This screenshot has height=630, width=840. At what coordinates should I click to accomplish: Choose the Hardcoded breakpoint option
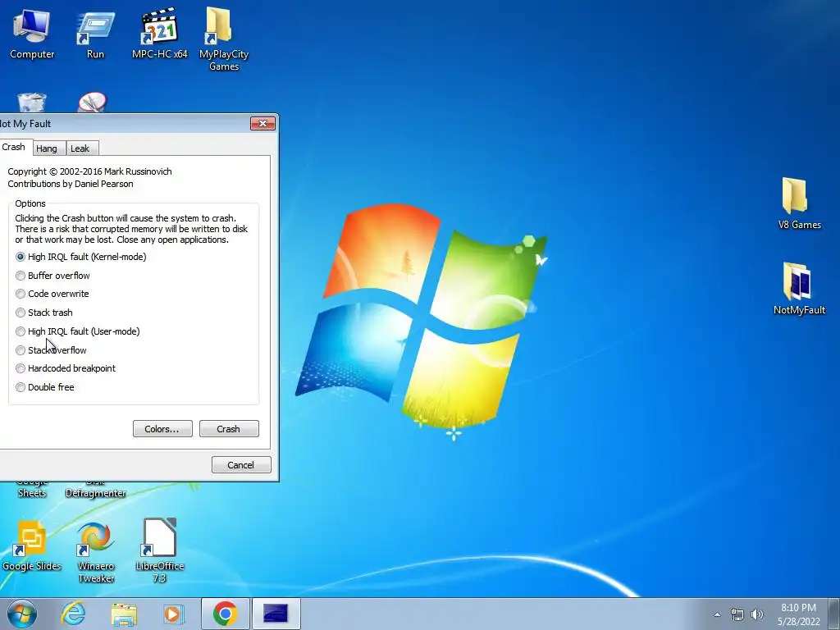pyautogui.click(x=66, y=368)
